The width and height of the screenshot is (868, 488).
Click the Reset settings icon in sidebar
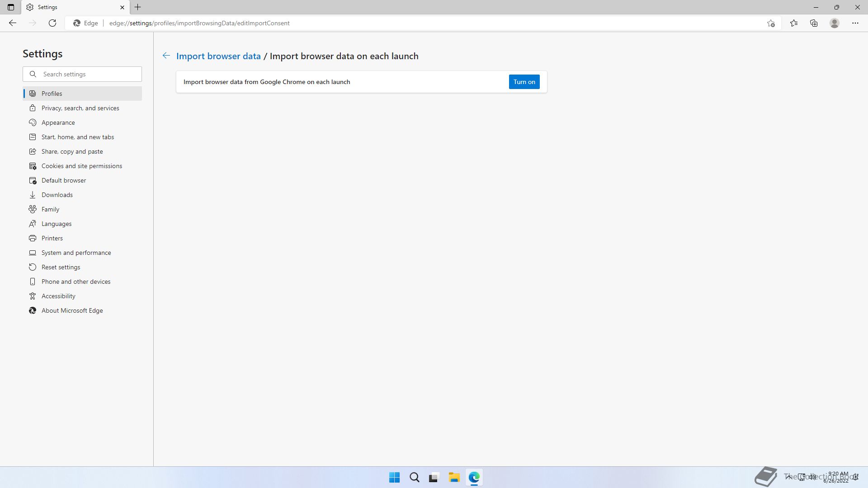33,267
